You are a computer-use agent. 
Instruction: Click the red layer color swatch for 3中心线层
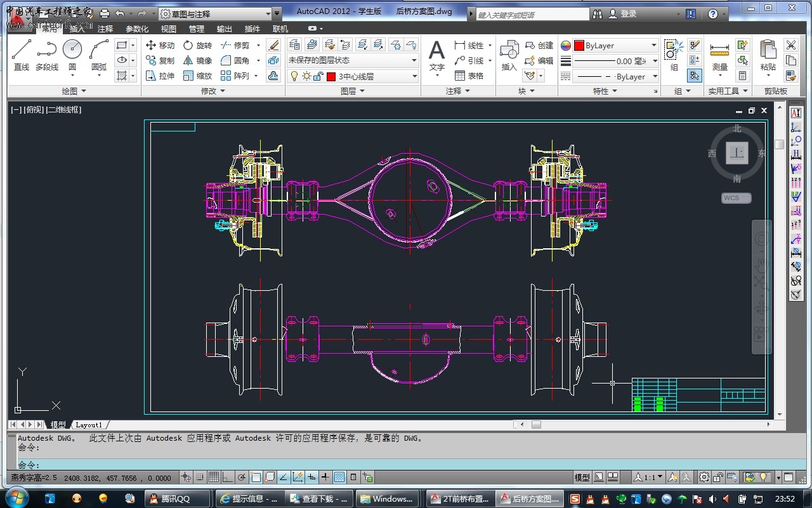click(x=331, y=76)
